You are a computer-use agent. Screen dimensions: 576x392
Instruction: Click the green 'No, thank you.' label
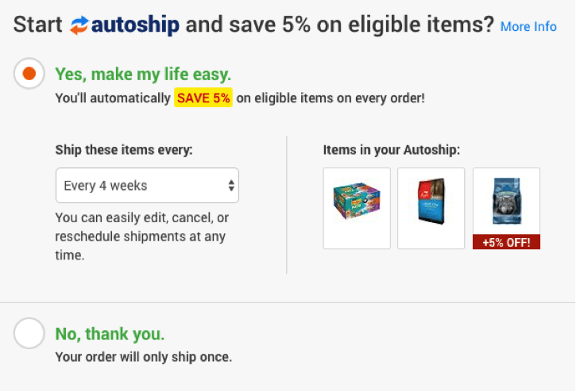(110, 333)
